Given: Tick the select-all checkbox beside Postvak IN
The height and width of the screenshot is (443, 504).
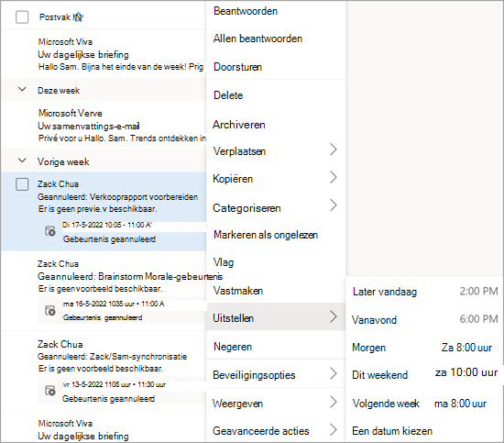Looking at the screenshot, I should [x=22, y=17].
